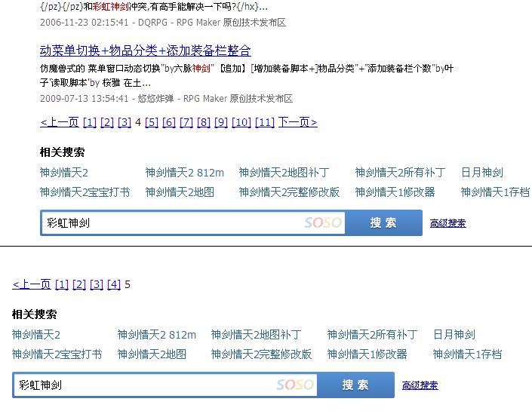The height and width of the screenshot is (414, 532).
Task: Open page [3] in lower pagination
Action: (x=97, y=284)
